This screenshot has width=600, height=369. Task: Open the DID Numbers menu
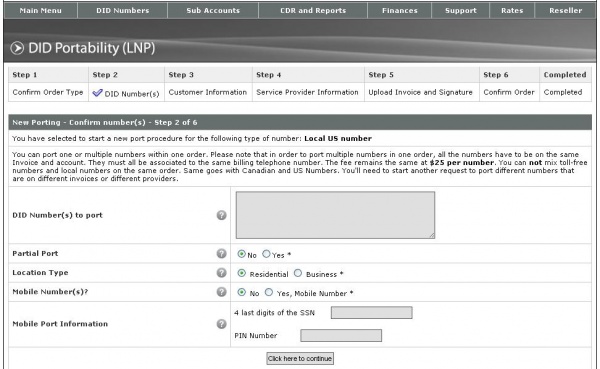pyautogui.click(x=122, y=10)
